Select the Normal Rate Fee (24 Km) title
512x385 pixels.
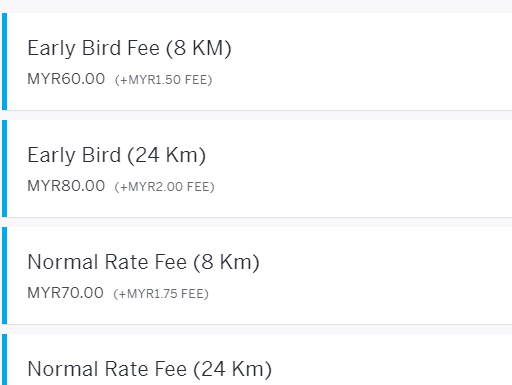pos(150,369)
